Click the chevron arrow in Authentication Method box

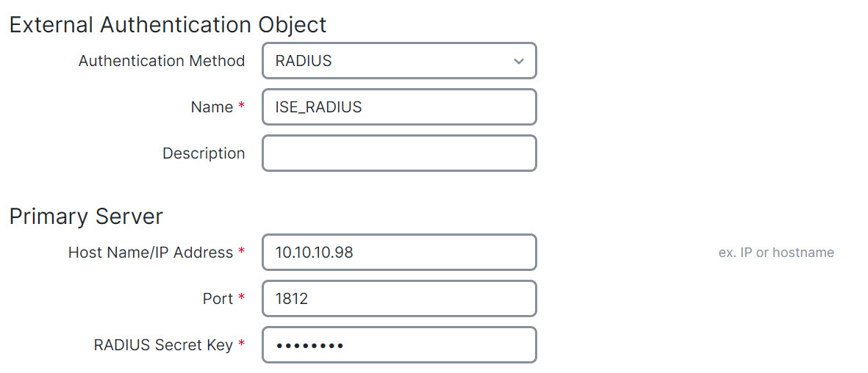coord(519,62)
